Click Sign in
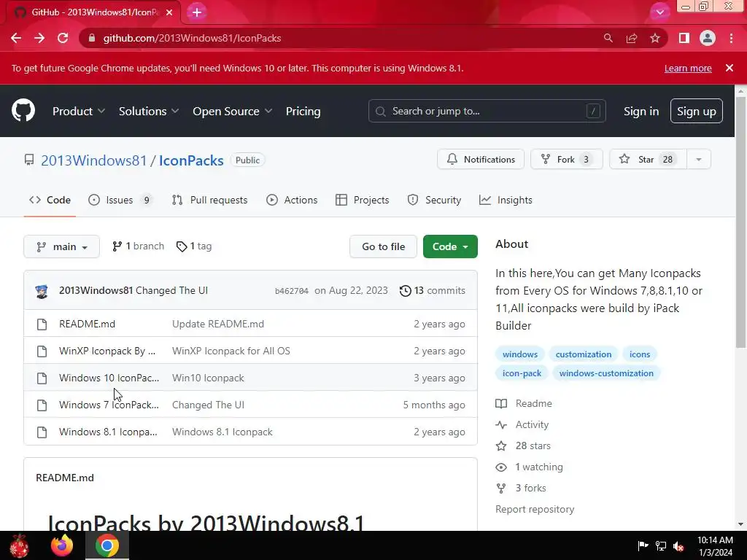Image resolution: width=747 pixels, height=560 pixels. tap(641, 112)
